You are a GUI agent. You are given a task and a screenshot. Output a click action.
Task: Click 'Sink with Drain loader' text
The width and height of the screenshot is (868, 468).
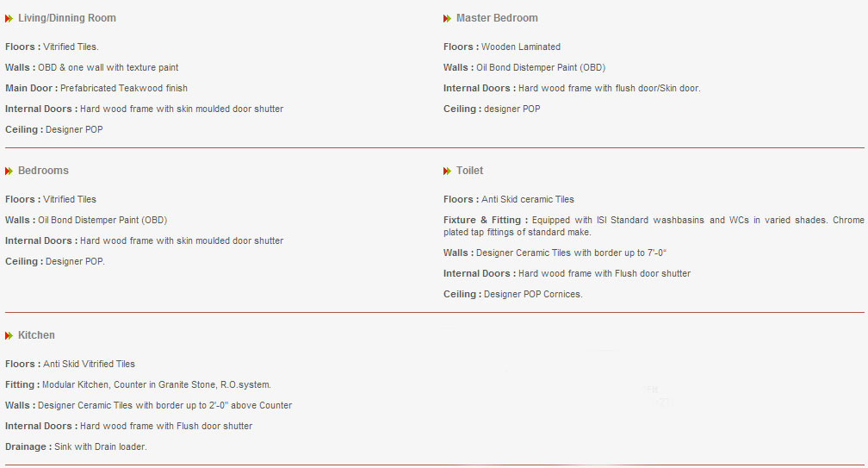point(101,446)
